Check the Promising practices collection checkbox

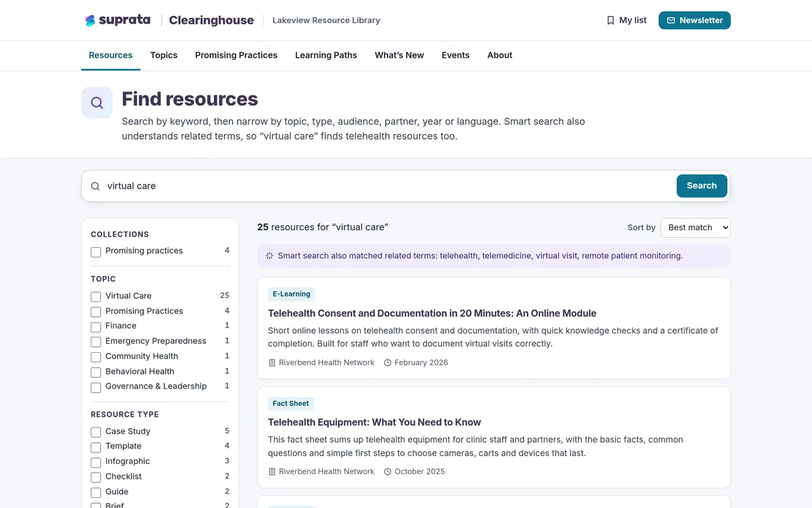coord(96,252)
